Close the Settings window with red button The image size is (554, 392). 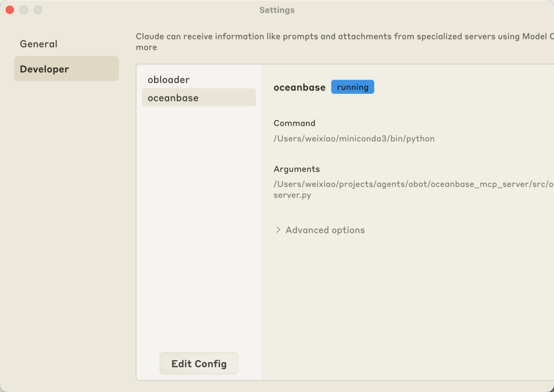(x=10, y=10)
